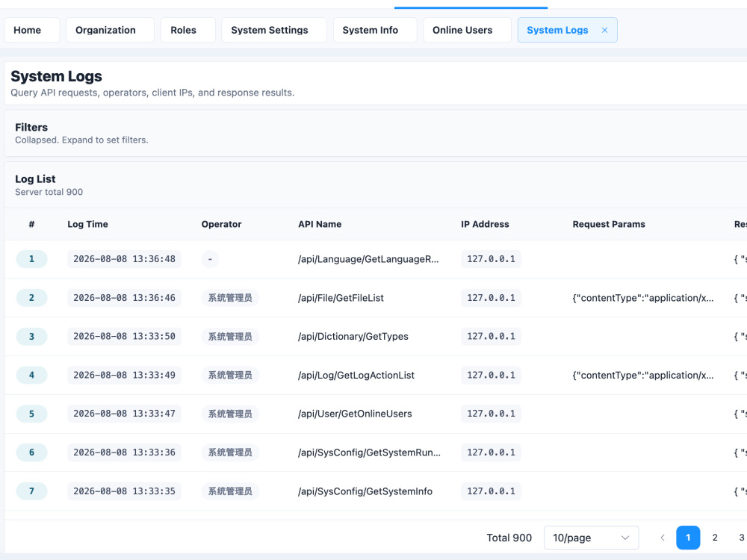Select row number 7 badge
The width and height of the screenshot is (747, 560).
[x=31, y=491]
